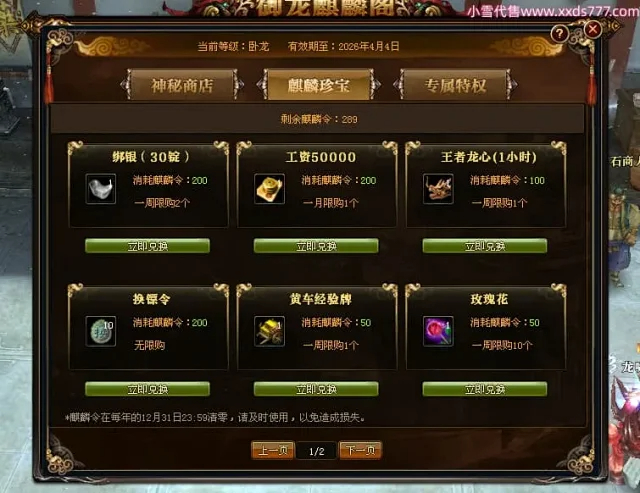Redeem 绑银 30锭 with 立即兑换
Screen dimensions: 640x493
point(147,246)
